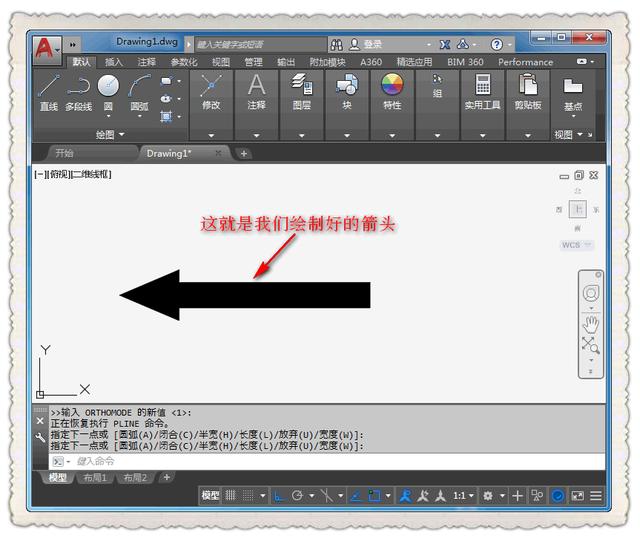This screenshot has height=544, width=640.
Task: Select the 圆弧 (Arc) tool
Action: tap(139, 93)
